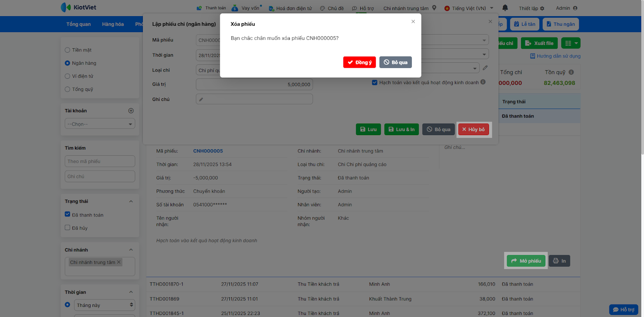The image size is (644, 317).
Task: Click the Lưu button
Action: [368, 130]
